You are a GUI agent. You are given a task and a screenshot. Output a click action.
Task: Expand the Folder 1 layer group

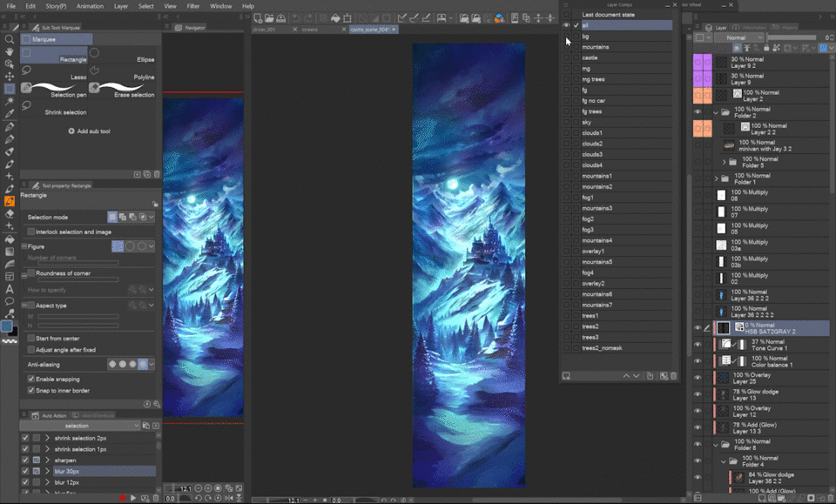pyautogui.click(x=716, y=179)
